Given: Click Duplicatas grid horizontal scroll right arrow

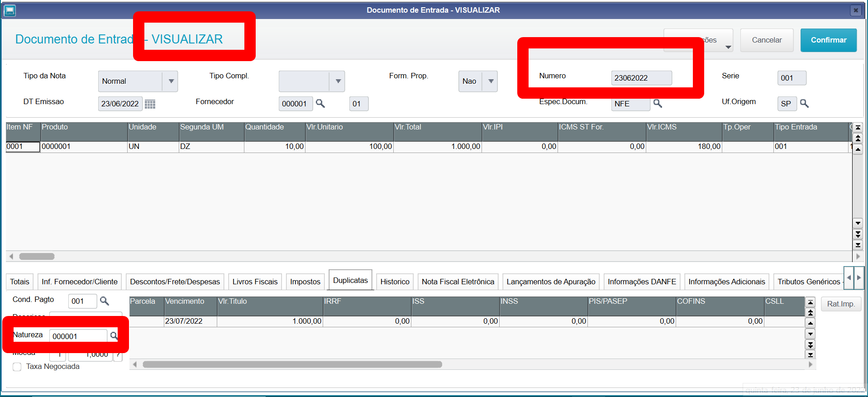Looking at the screenshot, I should click(811, 364).
